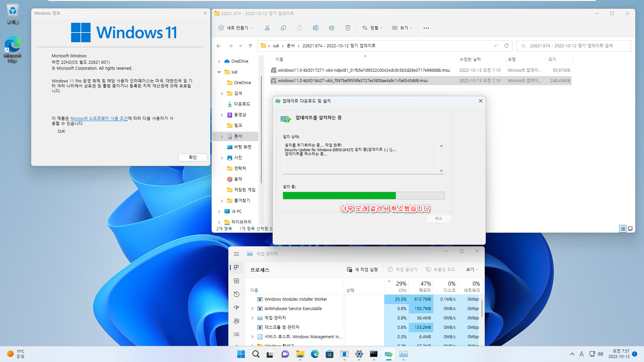Open Microsoft Store from taskbar
The image size is (644, 362).
click(329, 354)
